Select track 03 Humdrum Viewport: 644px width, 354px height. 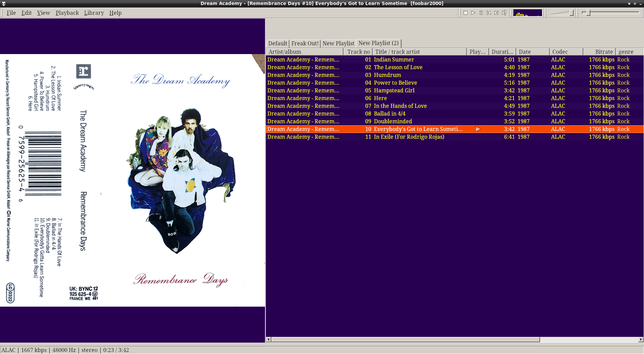click(455, 75)
